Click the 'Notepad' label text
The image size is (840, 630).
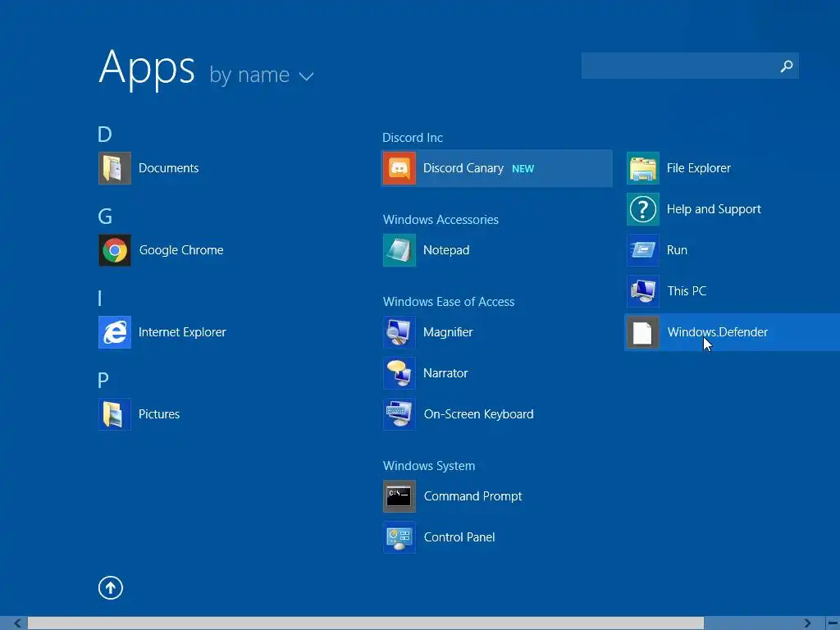(x=446, y=250)
